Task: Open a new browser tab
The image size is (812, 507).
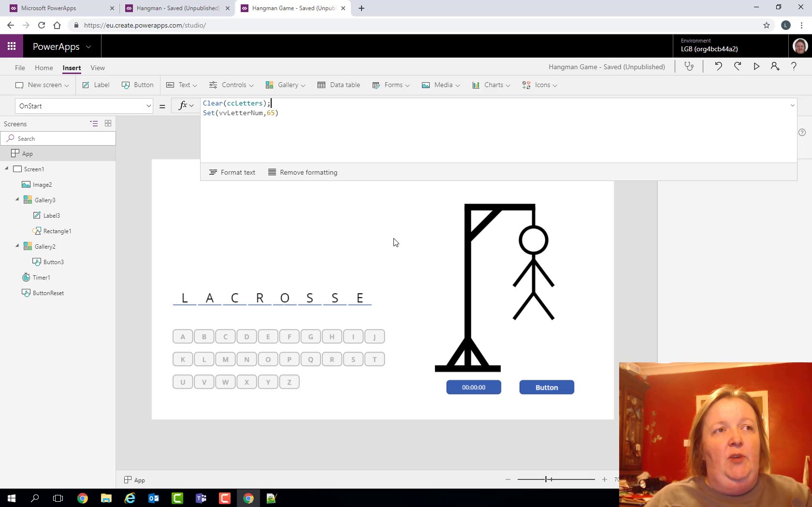Action: (x=362, y=8)
